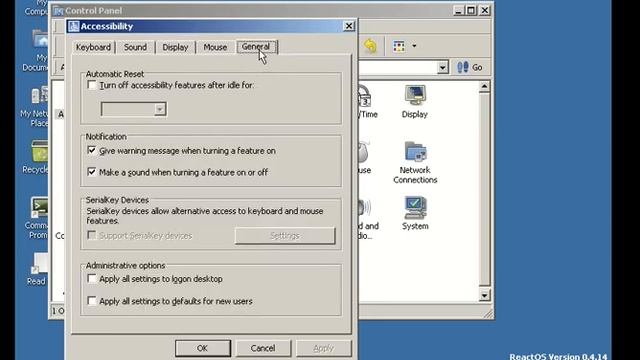Close the Accessibility dialog
640x360 pixels.
[349, 26]
